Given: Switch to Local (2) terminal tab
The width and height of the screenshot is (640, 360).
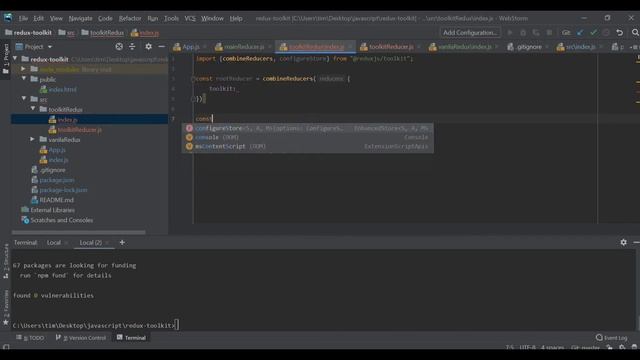Looking at the screenshot, I should click(x=91, y=242).
